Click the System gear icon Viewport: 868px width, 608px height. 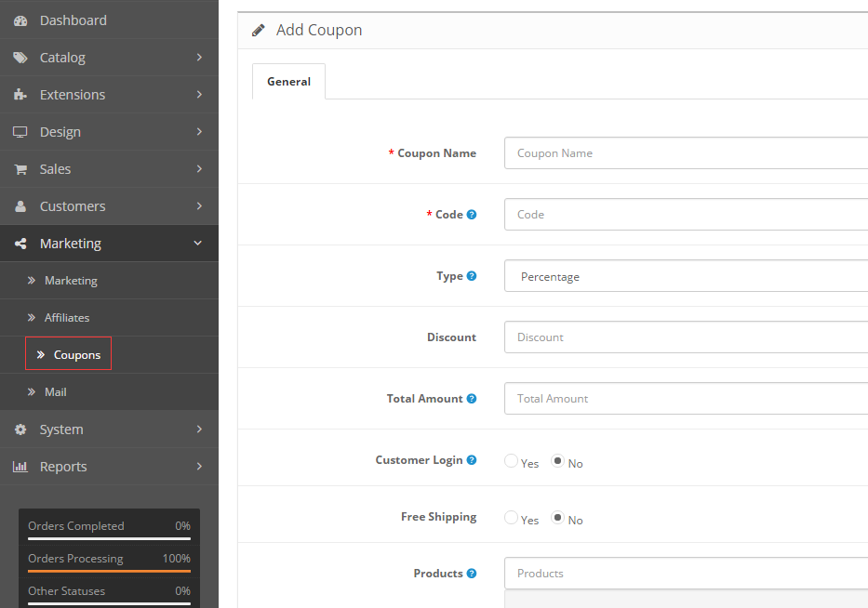pos(20,430)
